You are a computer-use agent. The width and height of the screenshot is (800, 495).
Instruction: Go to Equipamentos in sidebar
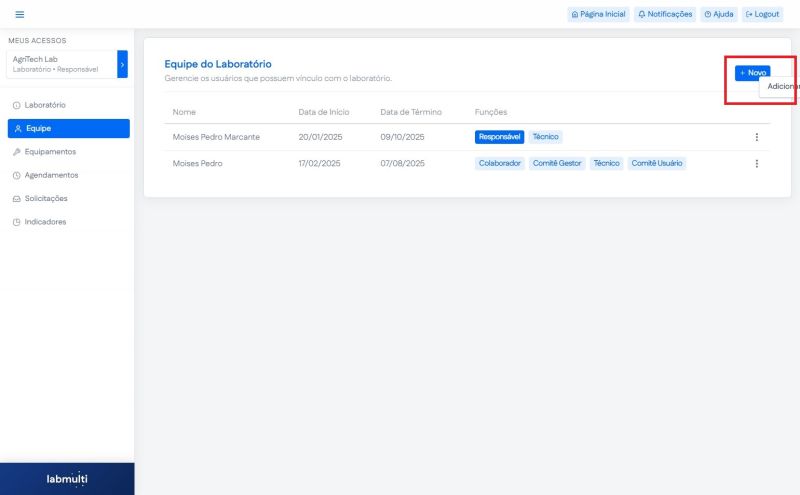point(50,152)
